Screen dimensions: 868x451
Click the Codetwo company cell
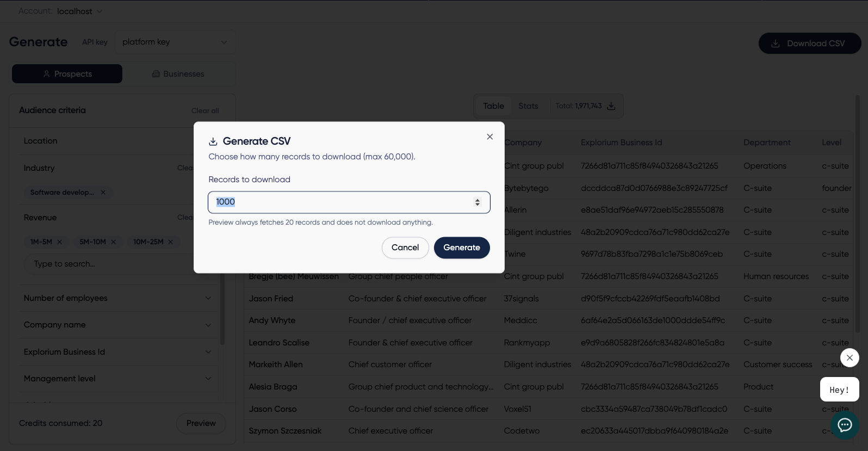click(x=522, y=431)
